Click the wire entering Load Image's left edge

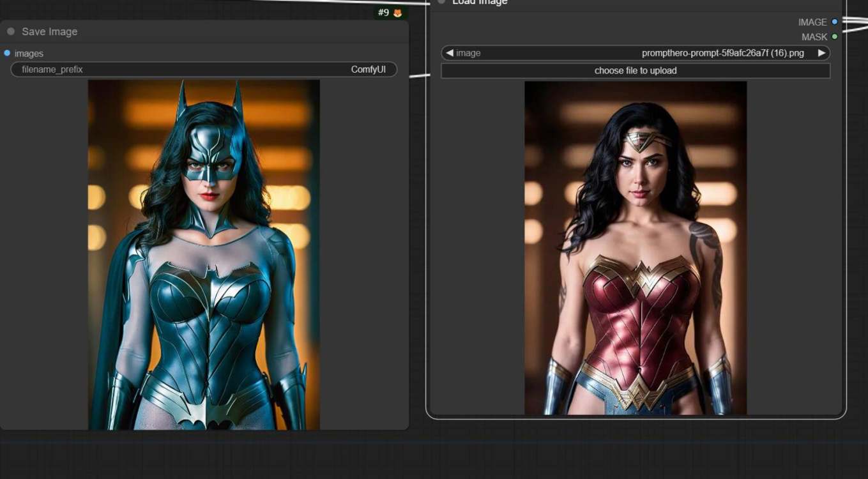pos(419,75)
